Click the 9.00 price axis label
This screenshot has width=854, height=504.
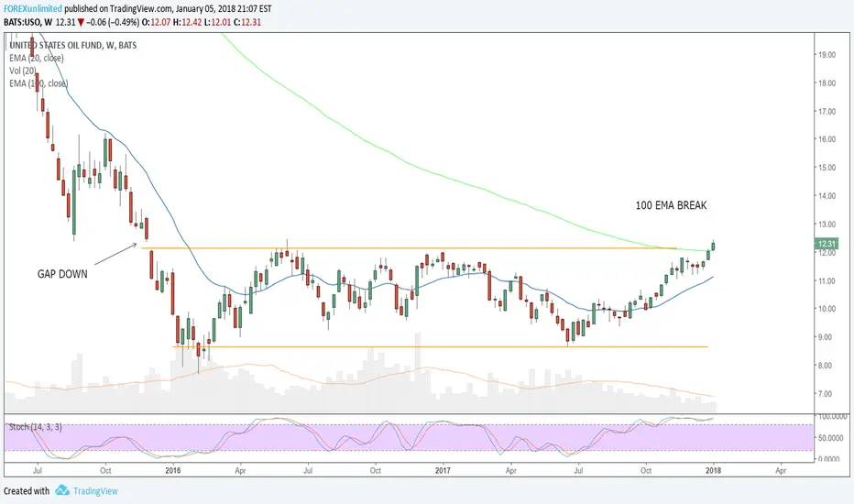[827, 336]
